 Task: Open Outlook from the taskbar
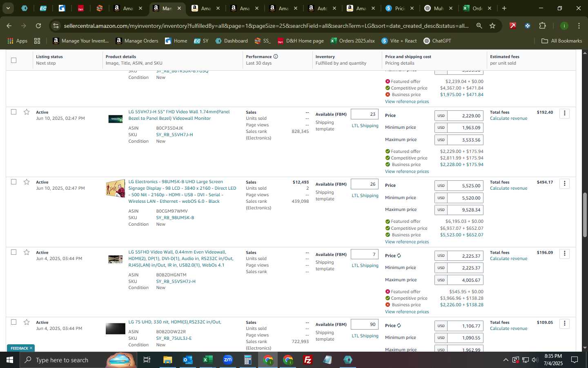187,360
